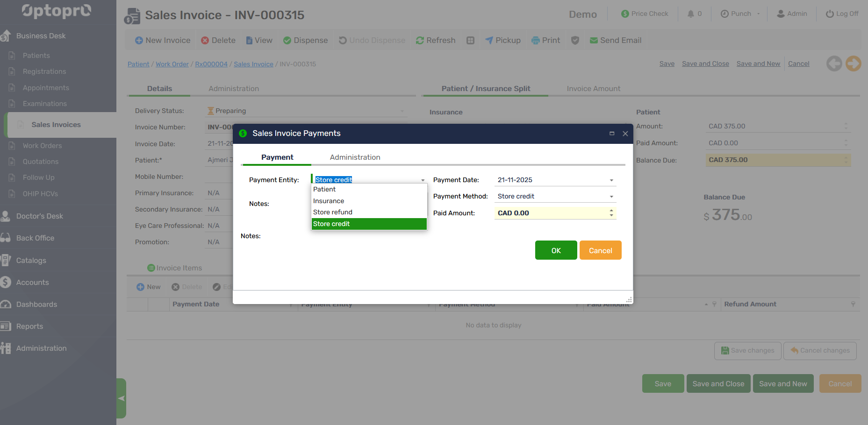This screenshot has height=425, width=868.
Task: Click the Refresh toolbar icon
Action: (x=420, y=41)
